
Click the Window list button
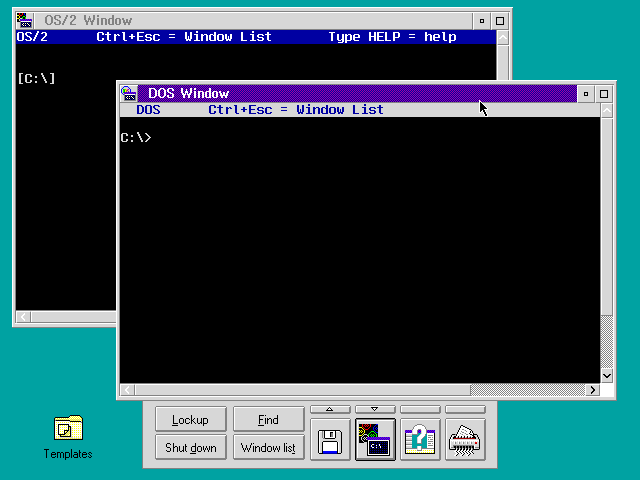pyautogui.click(x=269, y=447)
